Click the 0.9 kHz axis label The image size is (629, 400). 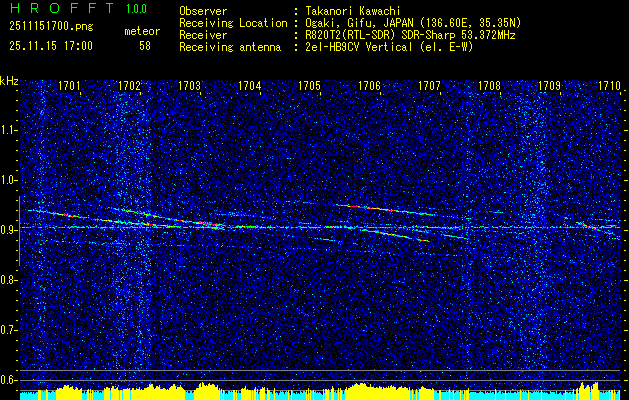coord(8,230)
